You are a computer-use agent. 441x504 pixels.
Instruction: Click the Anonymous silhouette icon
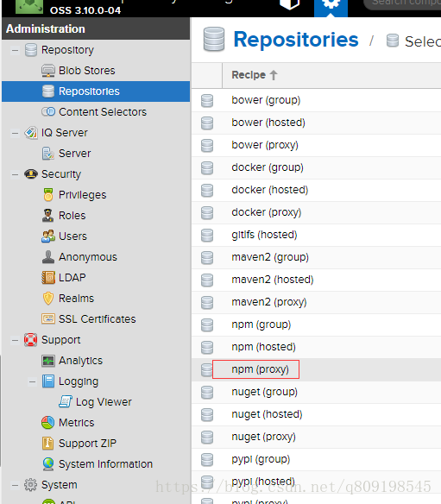[48, 257]
